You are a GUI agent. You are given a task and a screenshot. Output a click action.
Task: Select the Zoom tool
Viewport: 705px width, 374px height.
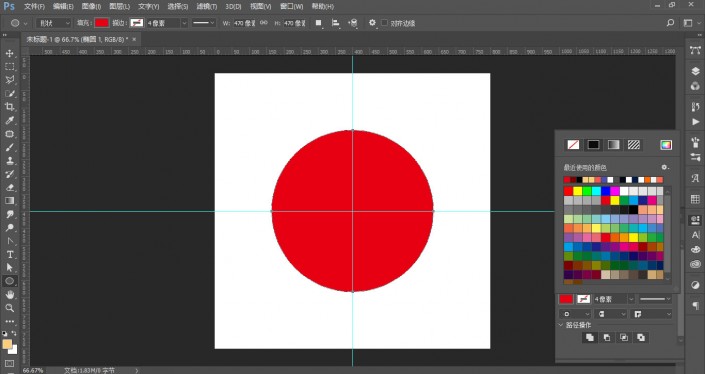pyautogui.click(x=9, y=308)
